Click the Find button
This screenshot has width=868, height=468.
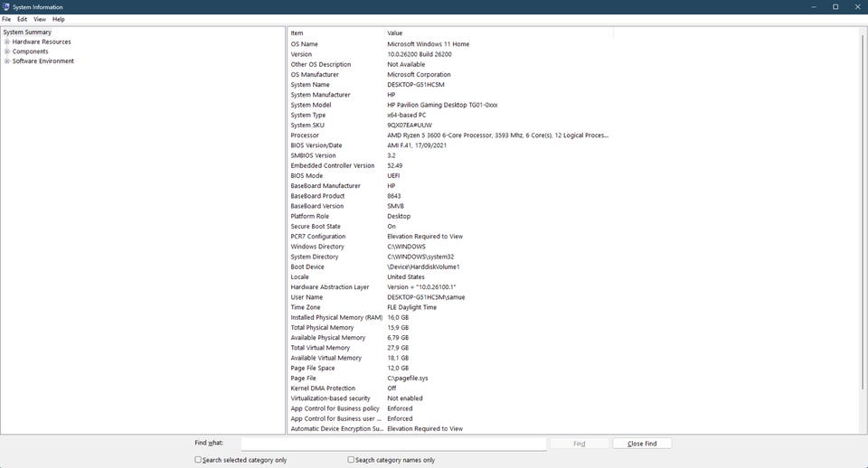point(579,444)
